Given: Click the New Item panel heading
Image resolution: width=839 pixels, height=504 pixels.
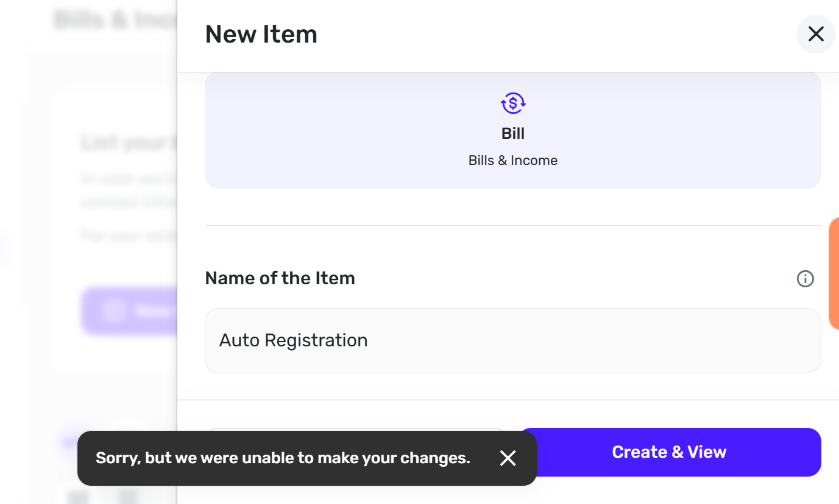Looking at the screenshot, I should pyautogui.click(x=261, y=34).
